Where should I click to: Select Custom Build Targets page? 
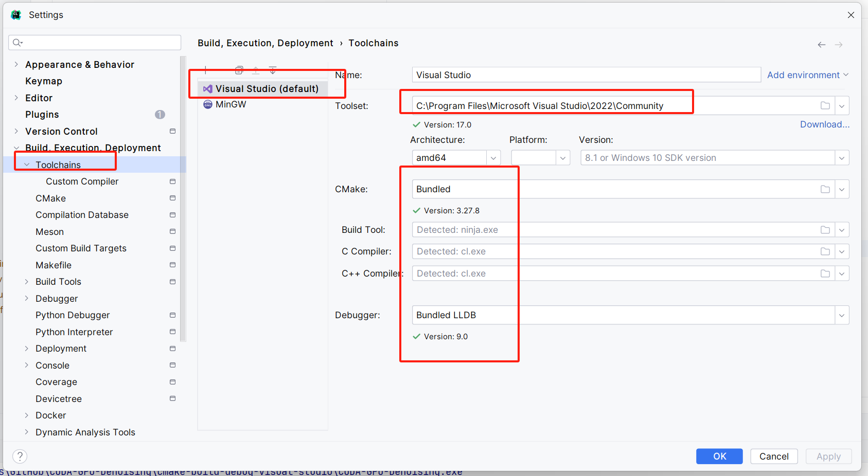point(81,248)
